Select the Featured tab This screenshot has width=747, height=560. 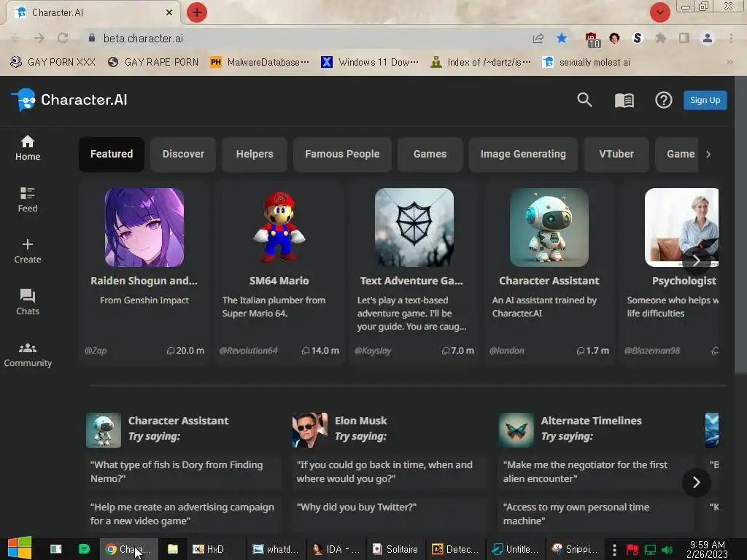coord(112,155)
